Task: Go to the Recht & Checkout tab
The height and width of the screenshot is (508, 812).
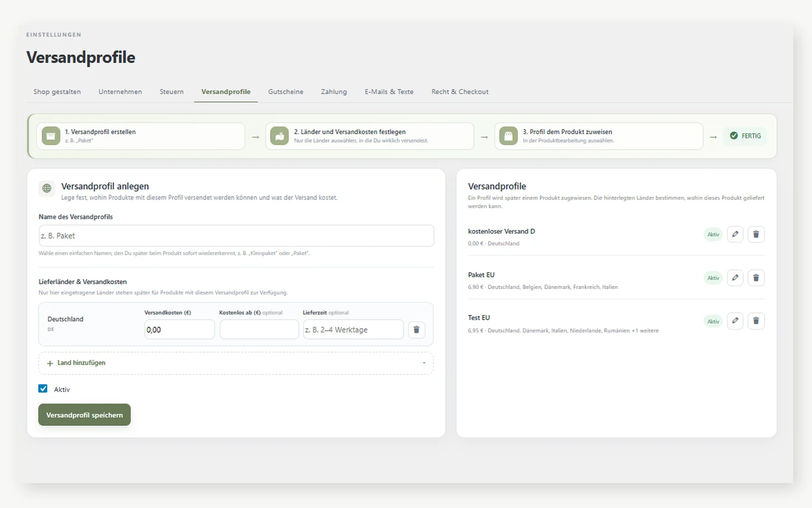Action: pos(460,92)
